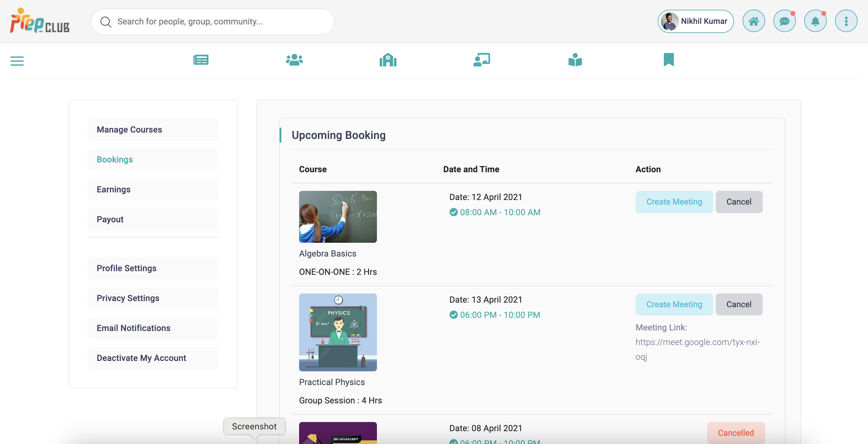The image size is (868, 444).
Task: Open the teacher classes icon
Action: (482, 60)
